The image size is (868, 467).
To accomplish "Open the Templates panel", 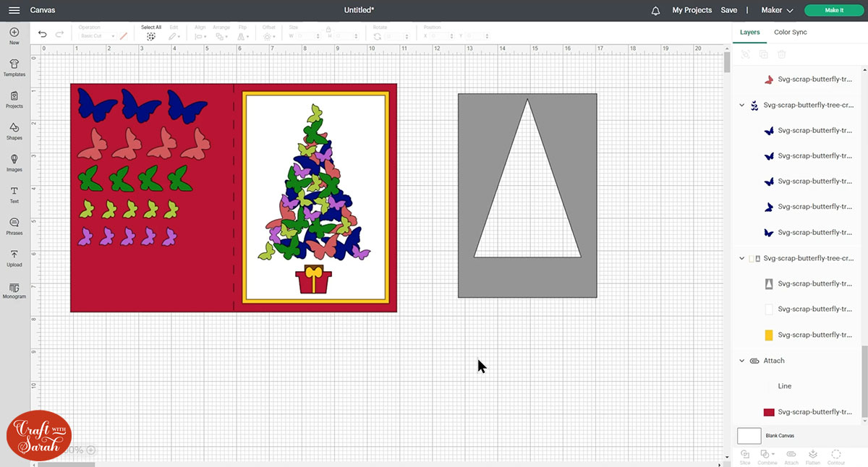I will (x=14, y=68).
